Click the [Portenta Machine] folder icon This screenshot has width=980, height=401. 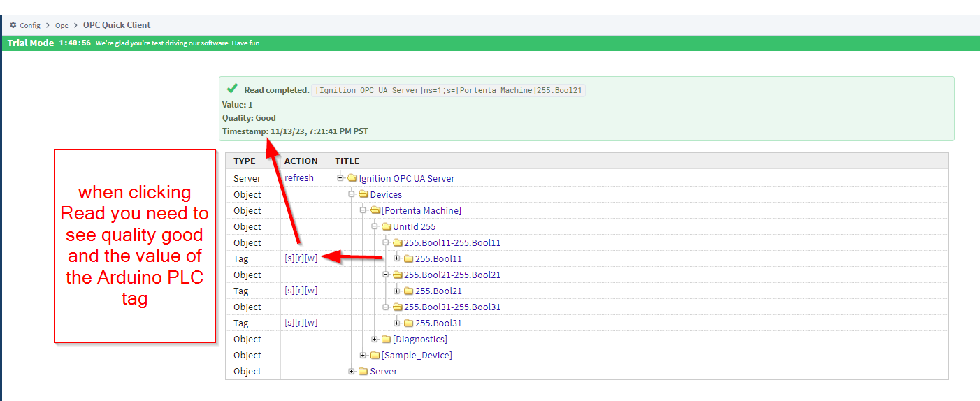(375, 210)
